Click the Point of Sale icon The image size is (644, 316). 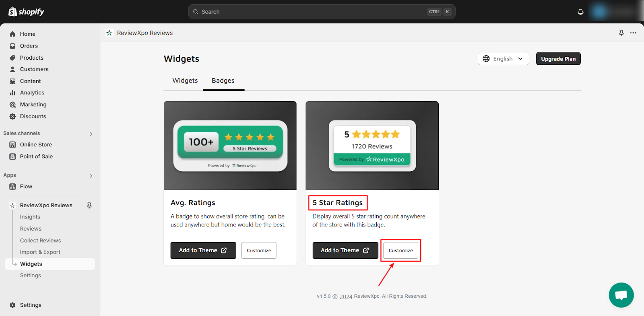point(12,156)
